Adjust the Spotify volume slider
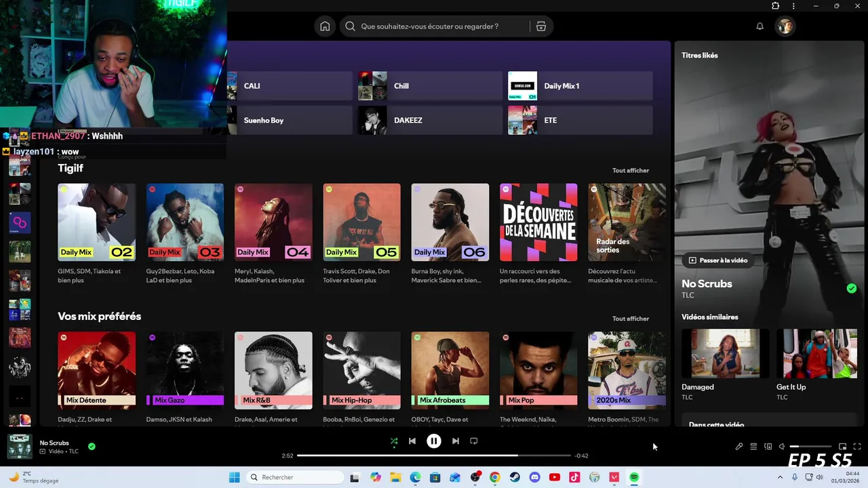Screen dimensions: 868x488 tap(810, 447)
